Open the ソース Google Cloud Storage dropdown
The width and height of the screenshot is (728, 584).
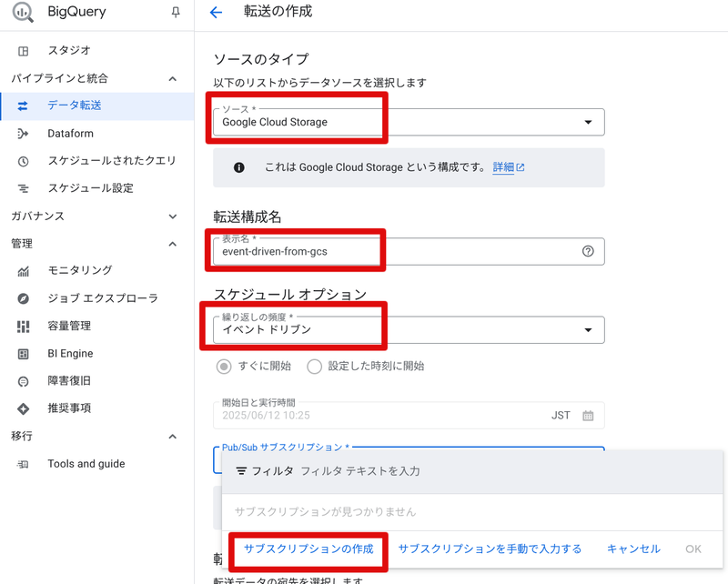tap(409, 122)
